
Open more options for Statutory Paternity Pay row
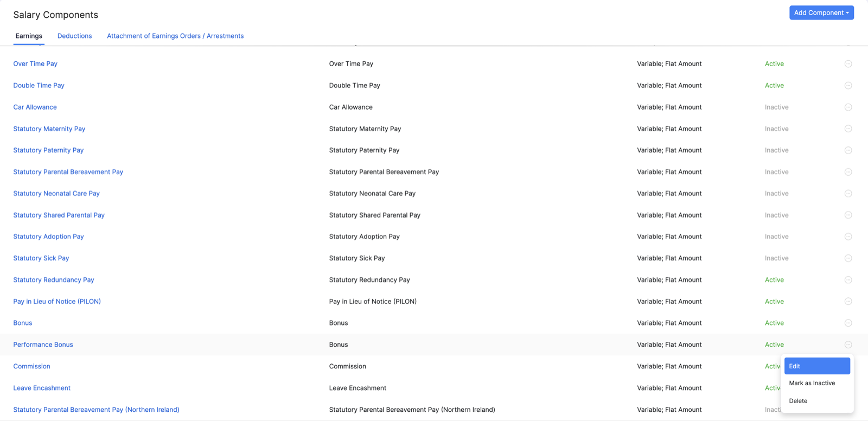(x=848, y=150)
